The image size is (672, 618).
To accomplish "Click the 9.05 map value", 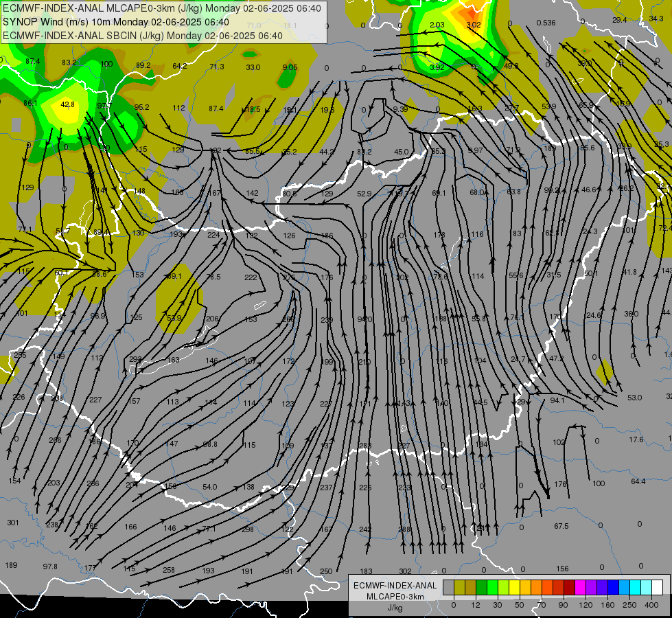I will point(290,67).
